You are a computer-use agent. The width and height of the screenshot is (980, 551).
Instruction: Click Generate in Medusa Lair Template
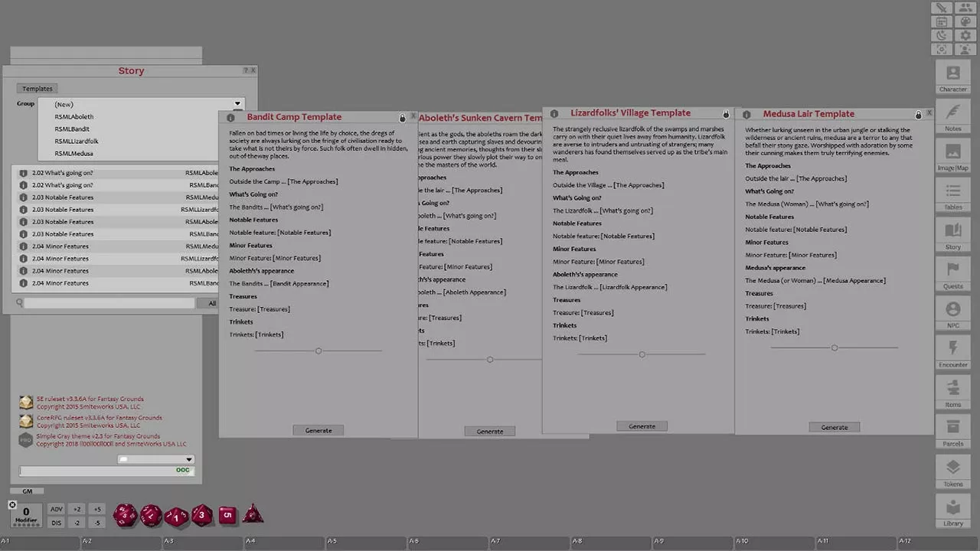(x=835, y=427)
